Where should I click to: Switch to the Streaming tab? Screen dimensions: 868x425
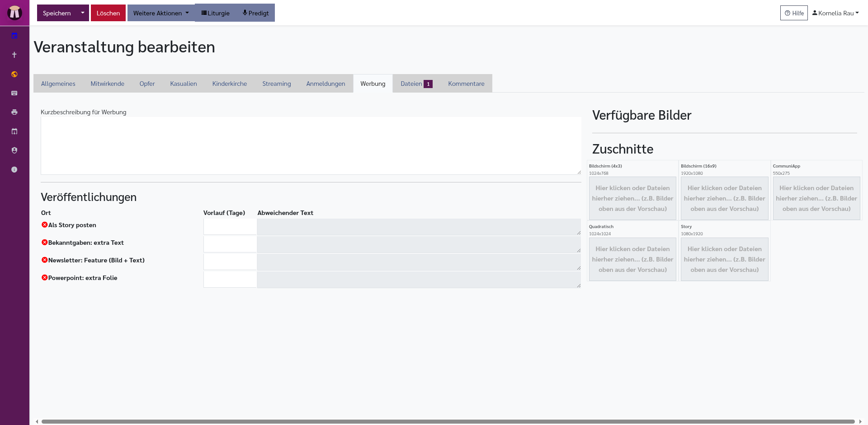click(x=277, y=84)
